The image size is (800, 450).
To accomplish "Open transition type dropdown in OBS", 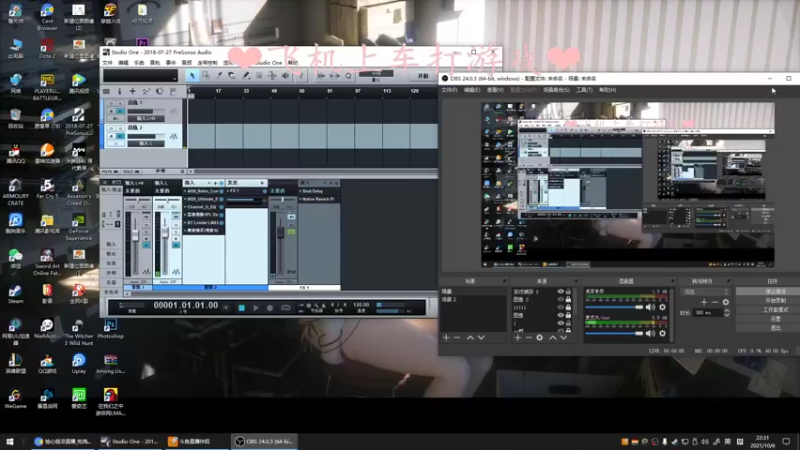I will coord(706,292).
